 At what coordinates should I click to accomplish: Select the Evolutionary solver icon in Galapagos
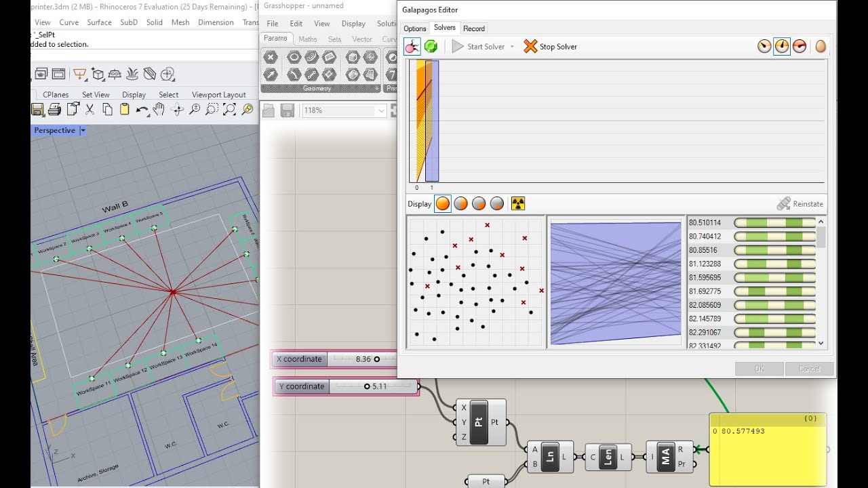[412, 46]
